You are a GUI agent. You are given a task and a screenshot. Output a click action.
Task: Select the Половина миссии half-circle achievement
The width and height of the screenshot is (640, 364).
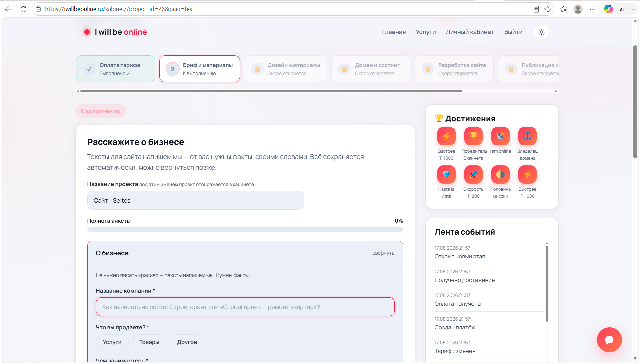pos(500,174)
